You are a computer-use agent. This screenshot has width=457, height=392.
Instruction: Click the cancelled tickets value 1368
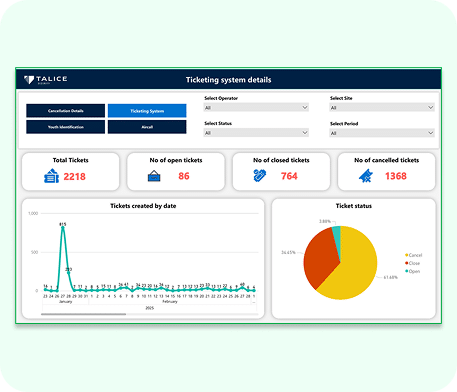pos(396,176)
